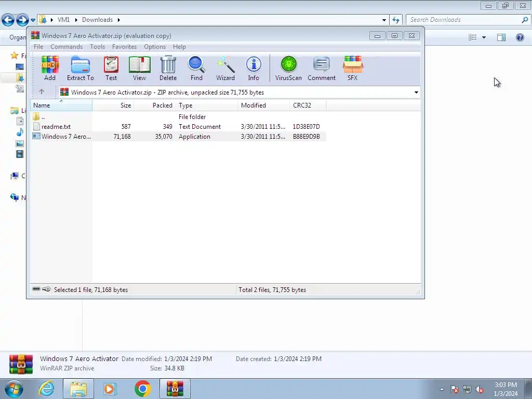Image resolution: width=532 pixels, height=399 pixels.
Task: Click the Extract To toolbar icon
Action: tap(81, 68)
